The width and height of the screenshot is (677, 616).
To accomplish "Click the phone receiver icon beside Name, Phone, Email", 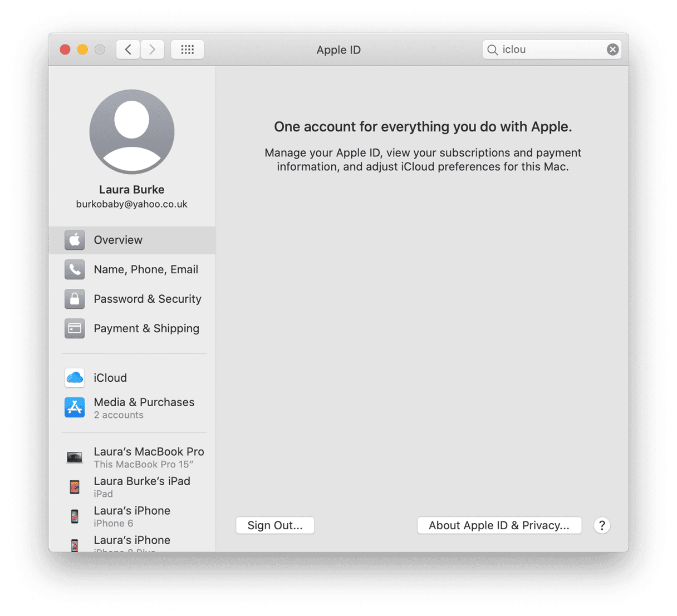I will 75,269.
